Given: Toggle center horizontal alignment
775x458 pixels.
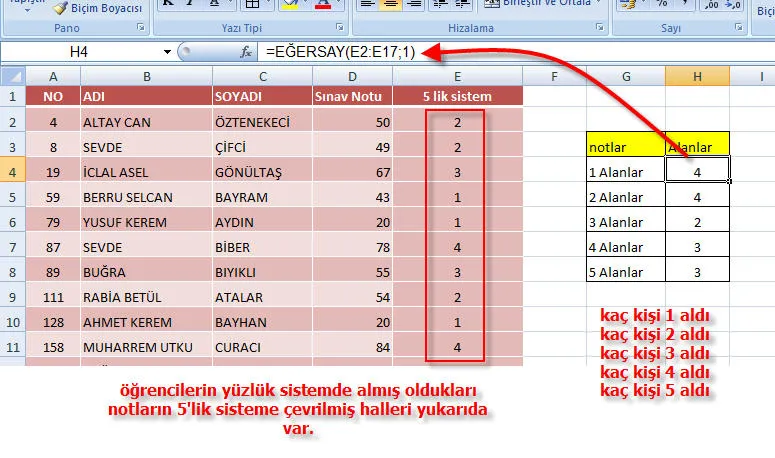Looking at the screenshot, I should coord(392,5).
